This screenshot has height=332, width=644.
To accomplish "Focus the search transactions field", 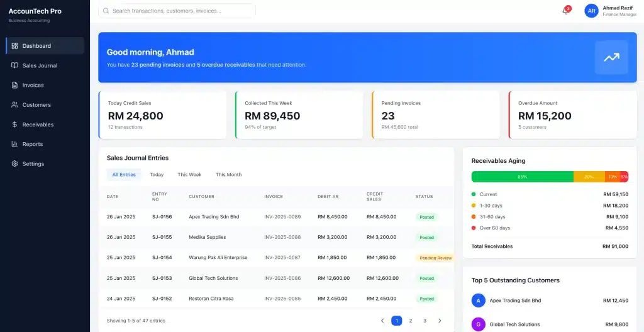I will (x=177, y=11).
